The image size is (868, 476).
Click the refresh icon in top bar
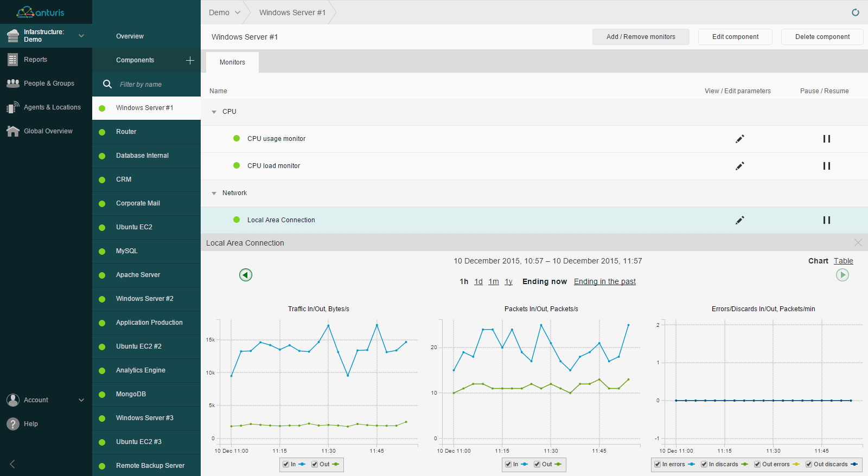tap(856, 12)
